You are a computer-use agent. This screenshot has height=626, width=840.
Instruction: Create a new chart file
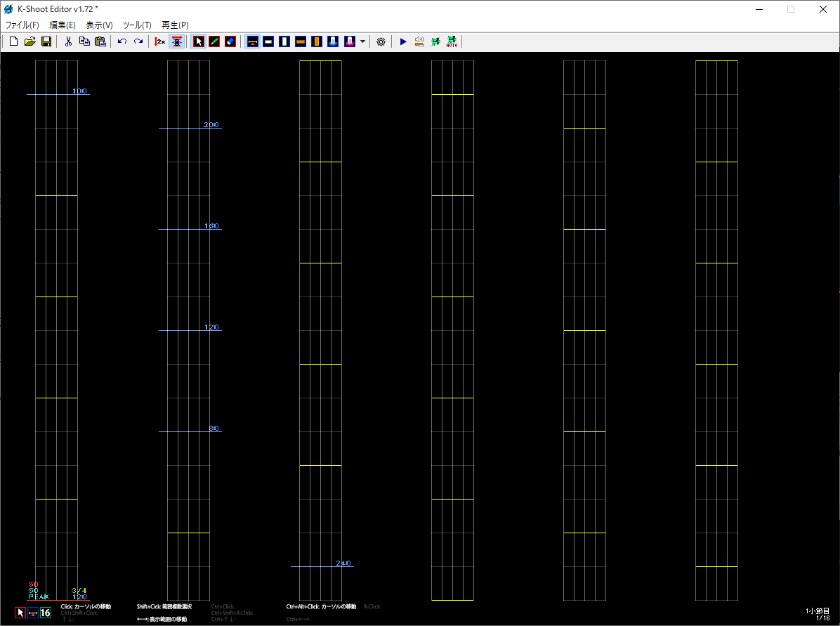14,41
